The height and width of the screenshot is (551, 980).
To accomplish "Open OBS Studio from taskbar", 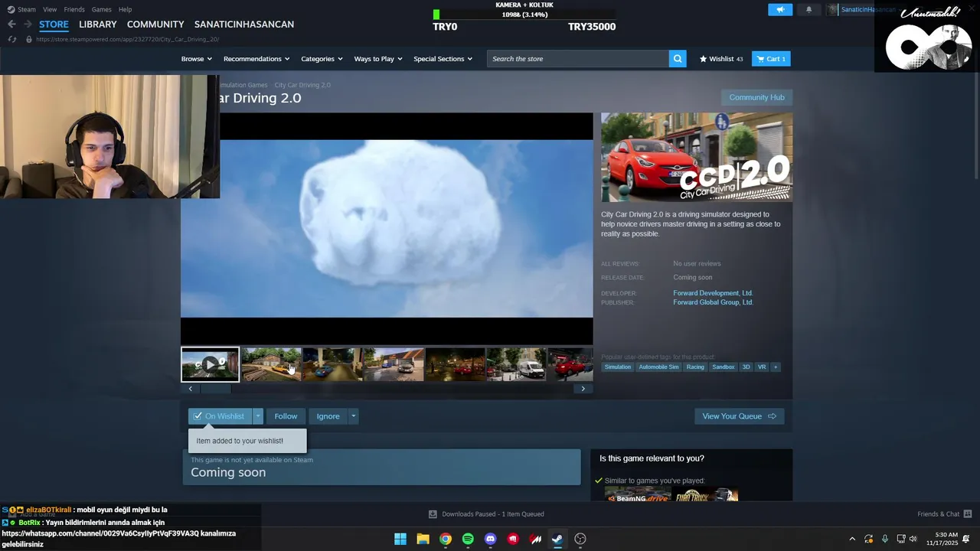I will [x=580, y=539].
